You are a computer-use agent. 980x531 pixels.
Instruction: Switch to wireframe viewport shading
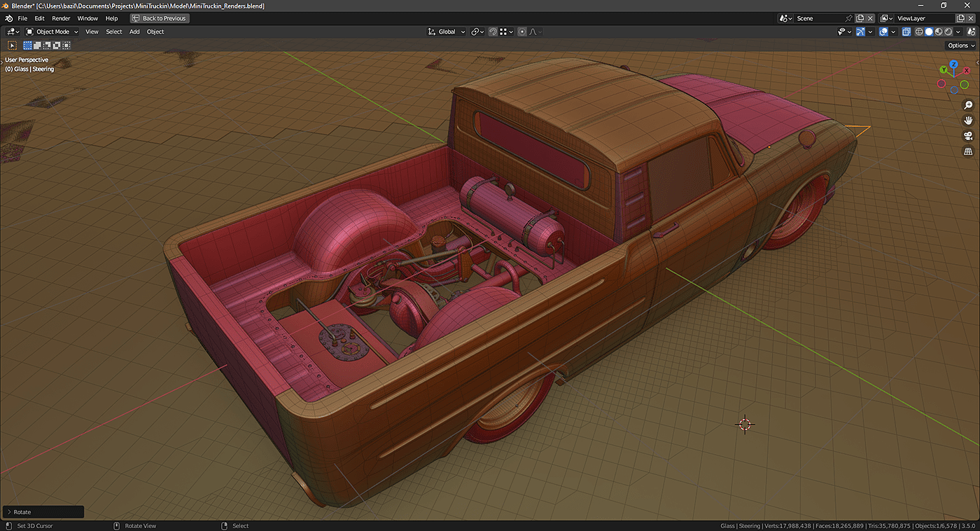pyautogui.click(x=919, y=32)
